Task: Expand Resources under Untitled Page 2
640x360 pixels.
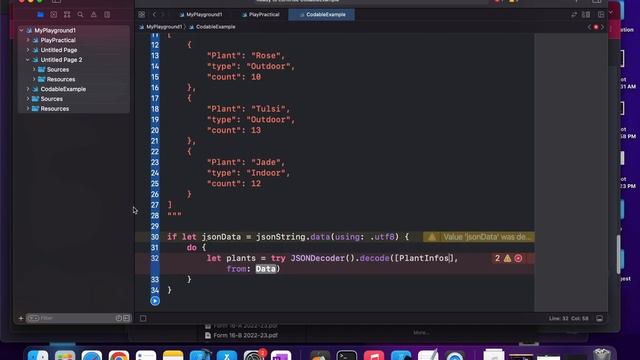Action: [x=34, y=79]
